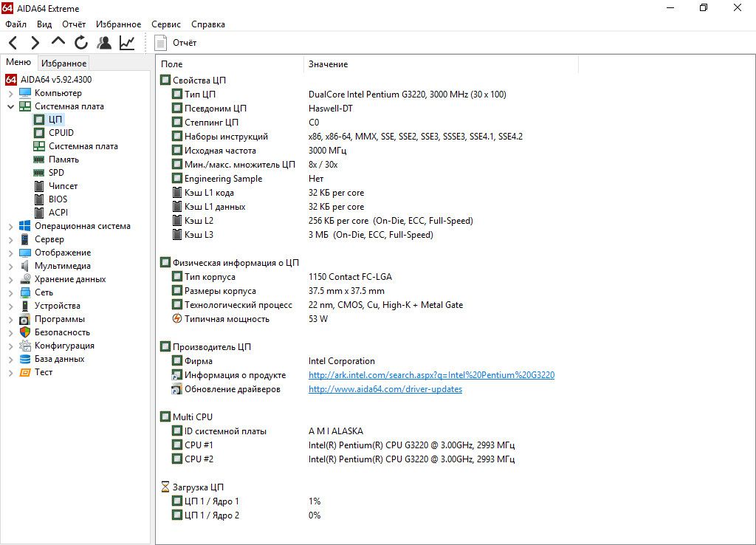756x545 pixels.
Task: Expand the Хранение данных node
Action: (x=10, y=279)
